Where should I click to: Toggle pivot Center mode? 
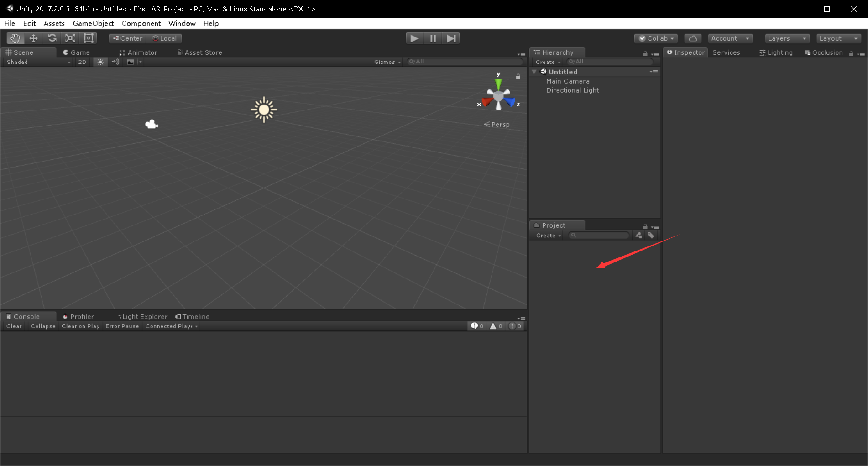(128, 38)
